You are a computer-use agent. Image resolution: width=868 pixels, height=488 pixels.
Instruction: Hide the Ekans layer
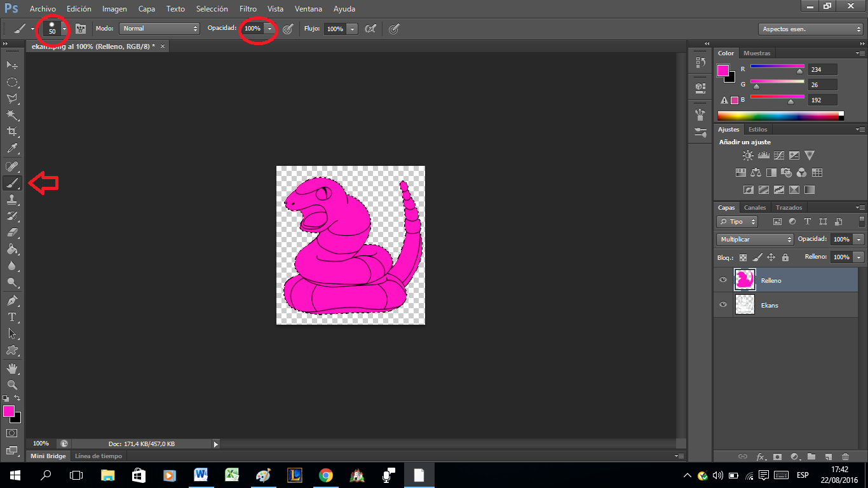[722, 304]
